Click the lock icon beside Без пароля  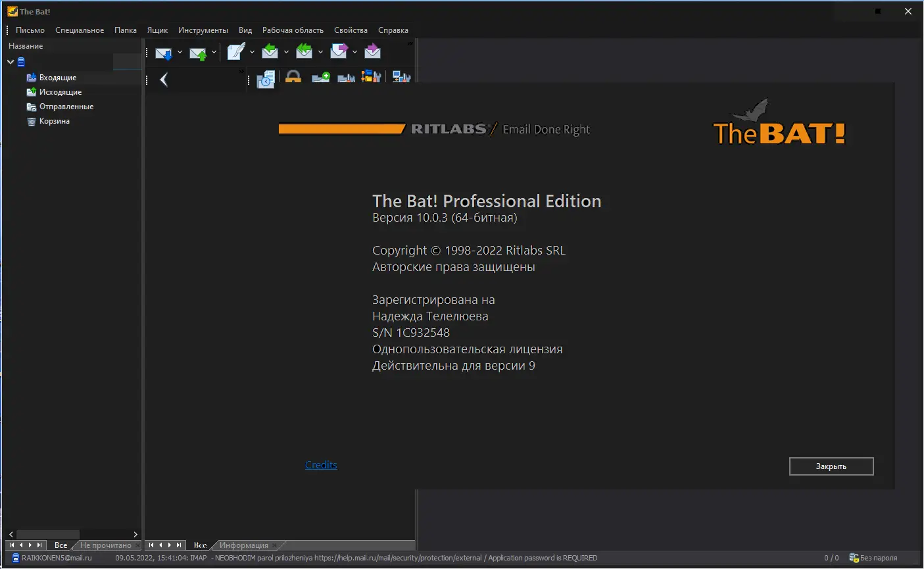click(x=854, y=558)
